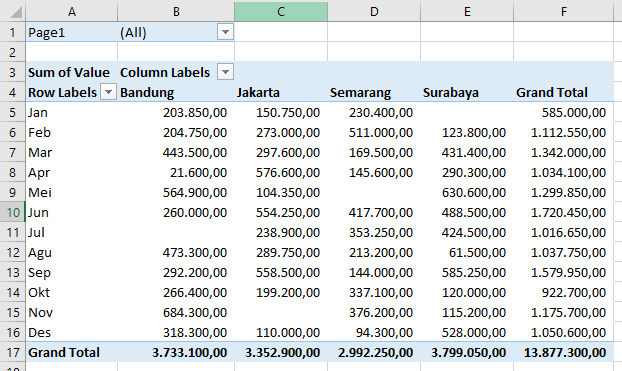This screenshot has height=371, width=622.
Task: Select the Mar row label
Action: tap(40, 152)
